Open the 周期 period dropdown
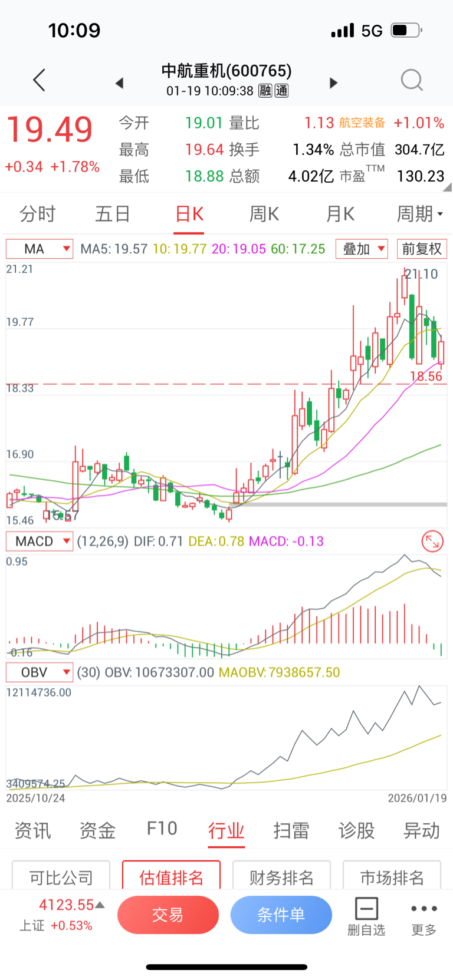The image size is (453, 980). coord(419,214)
